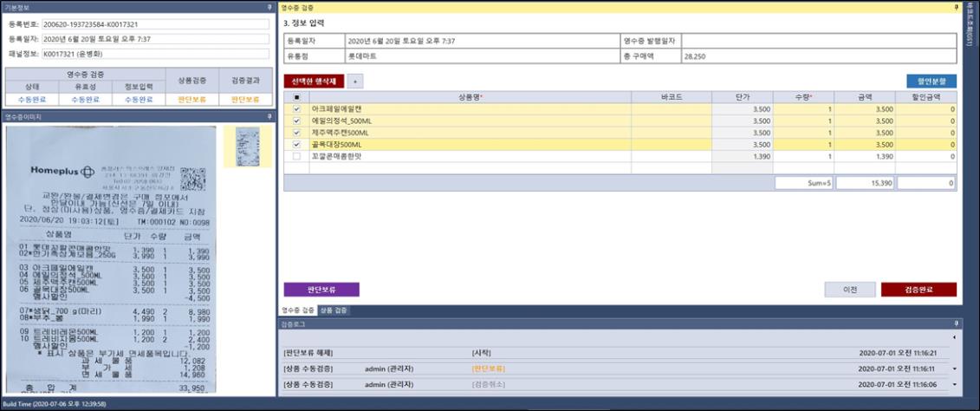This screenshot has width=980, height=411.
Task: Add a new row with the plus button
Action: coord(355,81)
